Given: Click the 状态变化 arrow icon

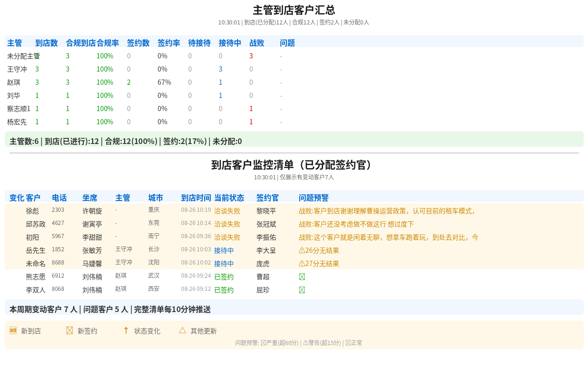Looking at the screenshot, I should [126, 330].
